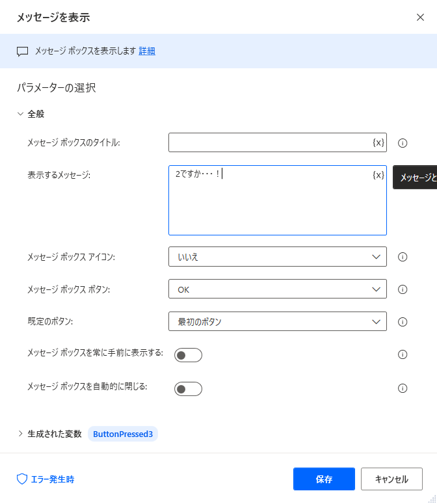The width and height of the screenshot is (437, 504).
Task: Insert variable in message box title field
Action: coord(378,142)
